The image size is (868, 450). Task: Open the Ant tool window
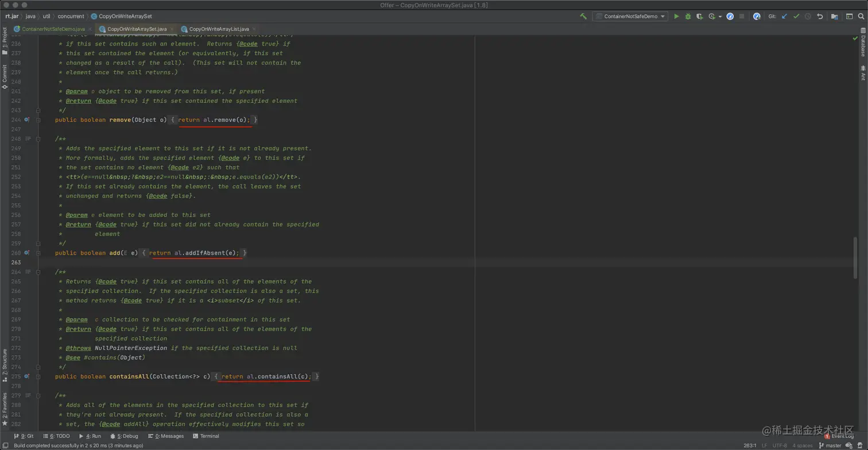pyautogui.click(x=862, y=74)
